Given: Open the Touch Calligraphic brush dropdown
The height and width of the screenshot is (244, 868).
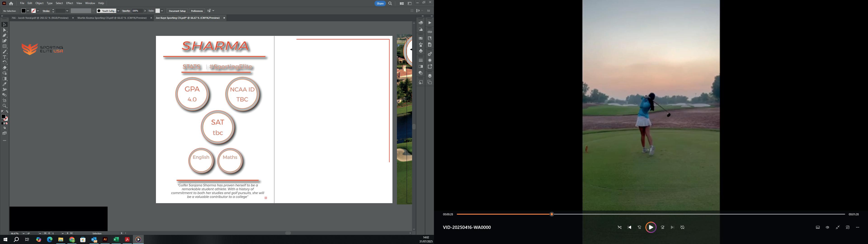Looking at the screenshot, I should coord(118,11).
